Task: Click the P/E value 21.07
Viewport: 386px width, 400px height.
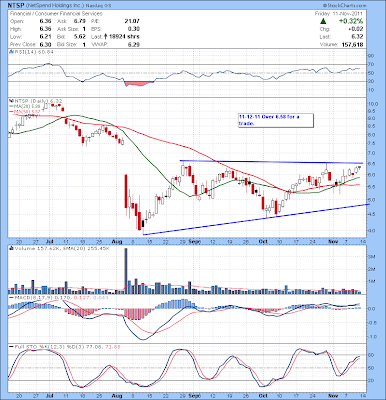Action: (x=132, y=21)
